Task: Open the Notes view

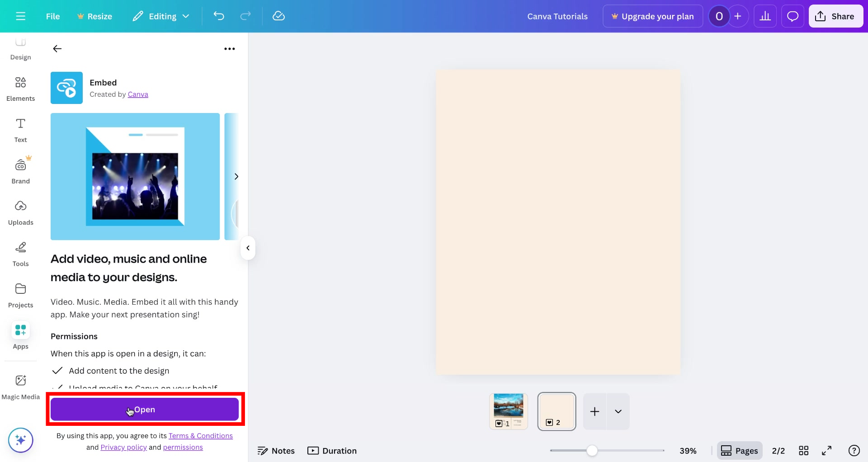Action: point(276,450)
